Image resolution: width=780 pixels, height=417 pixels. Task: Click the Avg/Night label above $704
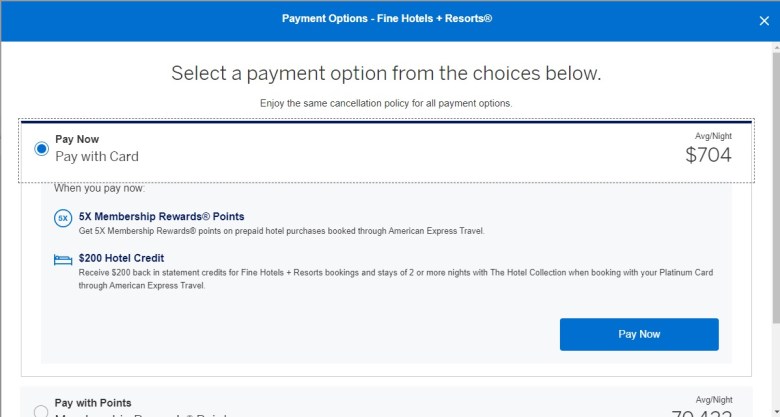714,136
